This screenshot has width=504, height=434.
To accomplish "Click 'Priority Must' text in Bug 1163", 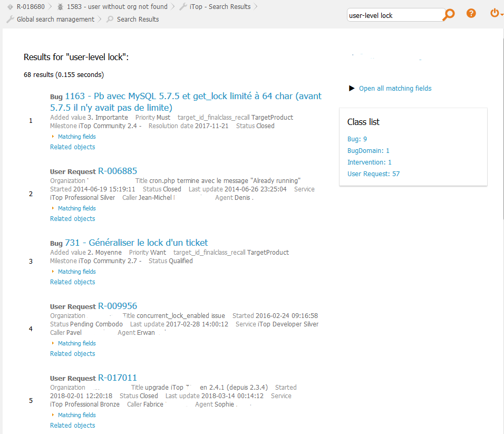I will pos(153,118).
